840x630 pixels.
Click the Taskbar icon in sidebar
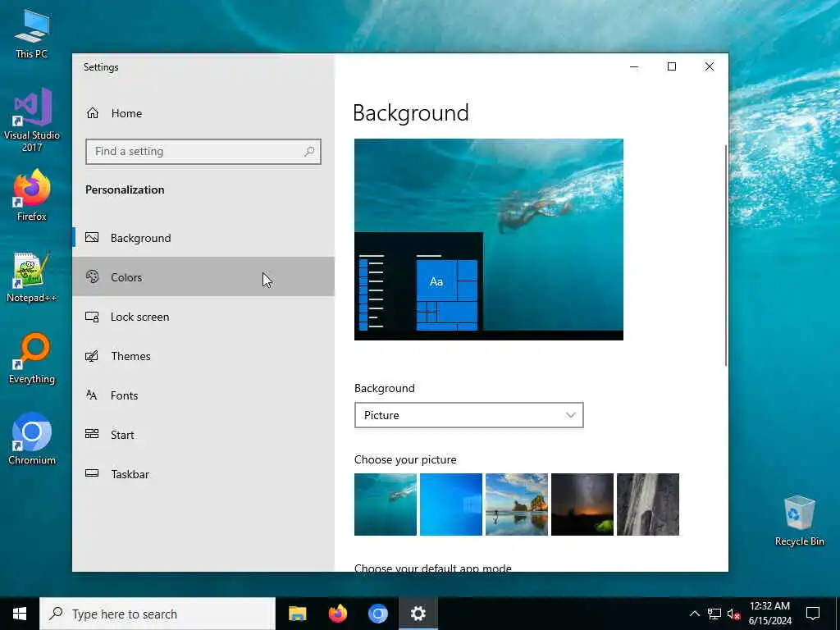coord(92,473)
